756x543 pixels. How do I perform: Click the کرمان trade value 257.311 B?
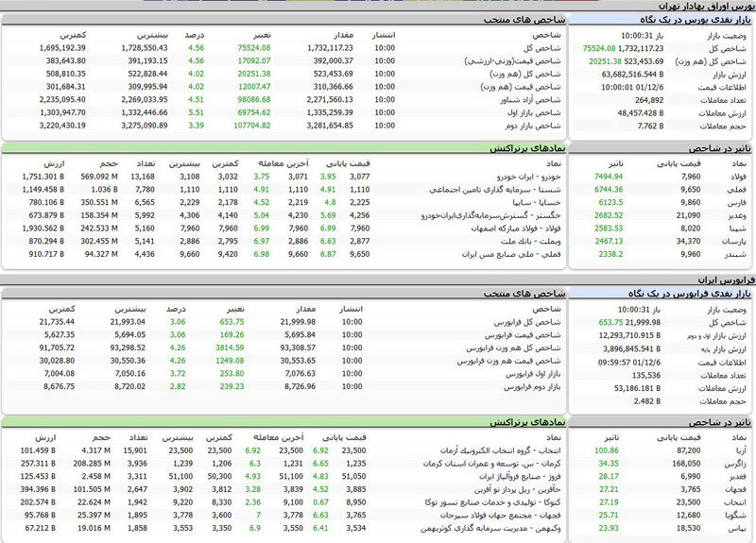[38, 464]
